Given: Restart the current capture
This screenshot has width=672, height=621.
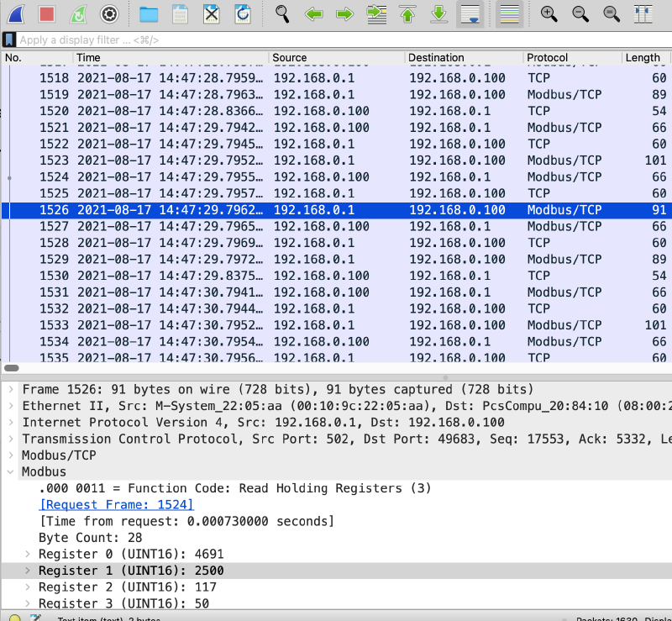Looking at the screenshot, I should tap(77, 13).
